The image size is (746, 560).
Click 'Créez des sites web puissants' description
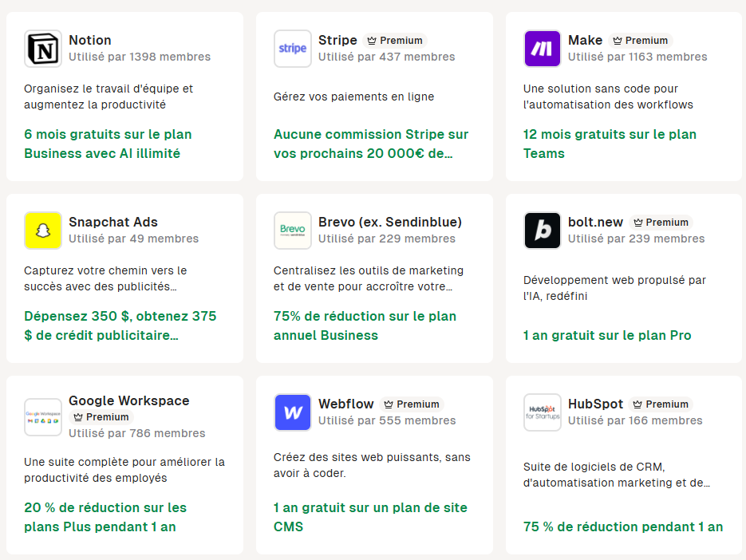coord(372,465)
